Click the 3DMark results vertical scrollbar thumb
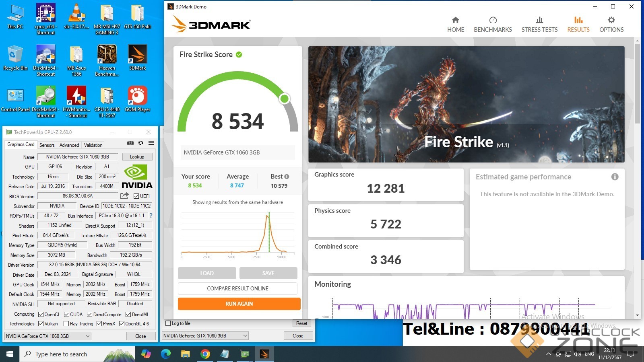 click(x=637, y=84)
